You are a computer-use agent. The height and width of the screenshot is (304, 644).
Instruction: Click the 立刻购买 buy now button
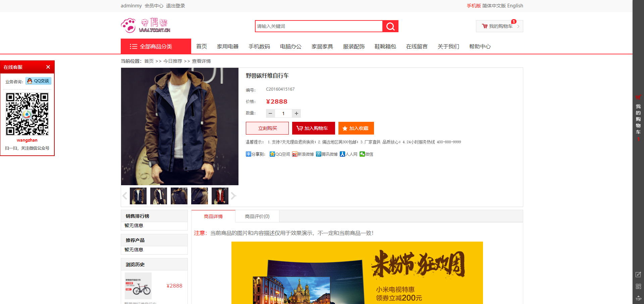tap(267, 128)
